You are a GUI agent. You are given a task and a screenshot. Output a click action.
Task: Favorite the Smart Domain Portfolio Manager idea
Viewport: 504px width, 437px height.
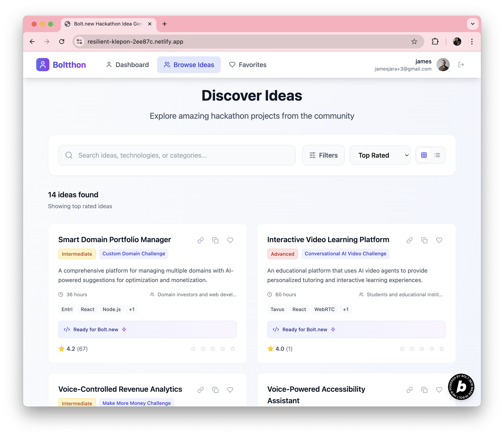[x=230, y=240]
